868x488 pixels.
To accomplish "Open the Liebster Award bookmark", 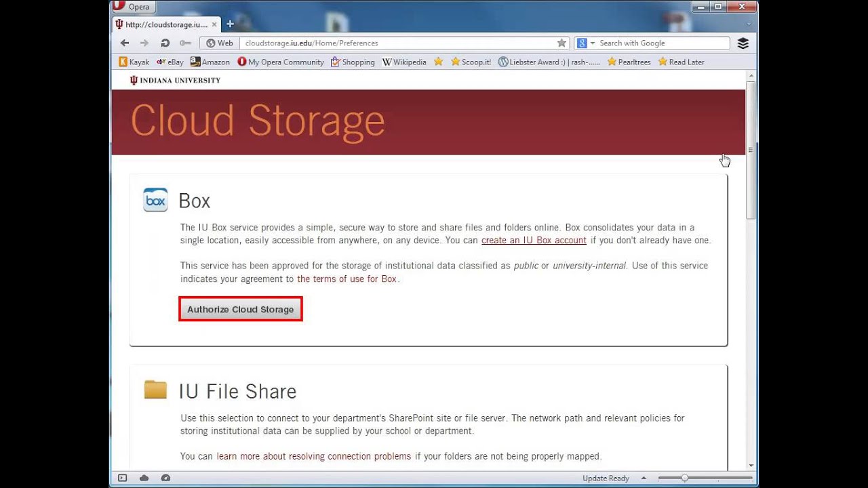I will click(x=549, y=62).
